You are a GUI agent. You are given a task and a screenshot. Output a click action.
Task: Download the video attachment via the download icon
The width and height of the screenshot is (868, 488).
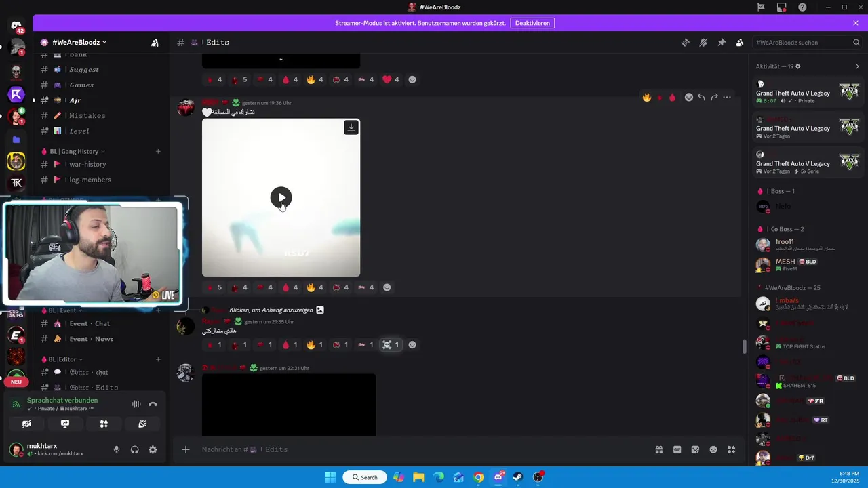pyautogui.click(x=351, y=127)
